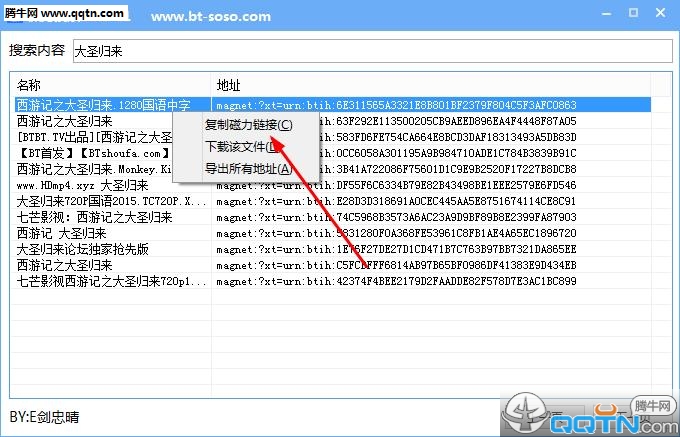Image resolution: width=680 pixels, height=437 pixels.
Task: Click magnet address ending E6FD546
Action: 396,186
